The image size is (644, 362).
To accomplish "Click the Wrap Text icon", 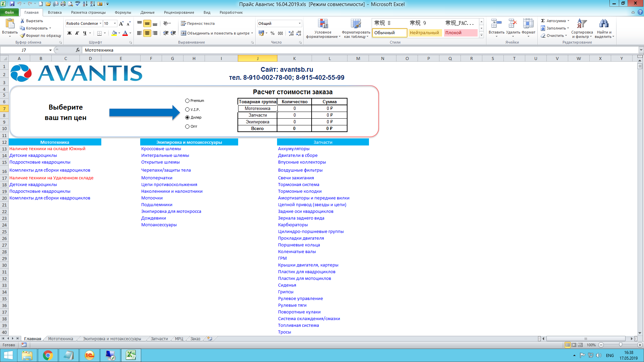I will point(183,23).
